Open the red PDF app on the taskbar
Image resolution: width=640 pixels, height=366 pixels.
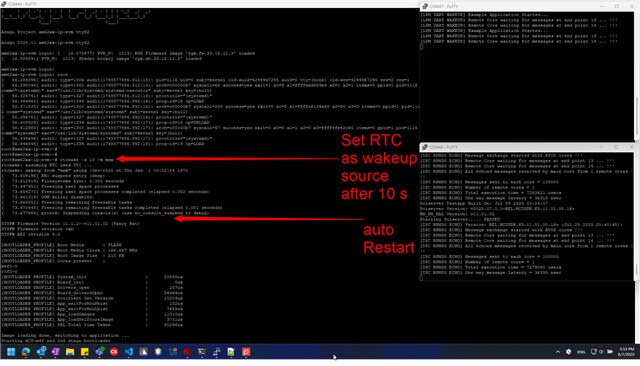click(246, 352)
